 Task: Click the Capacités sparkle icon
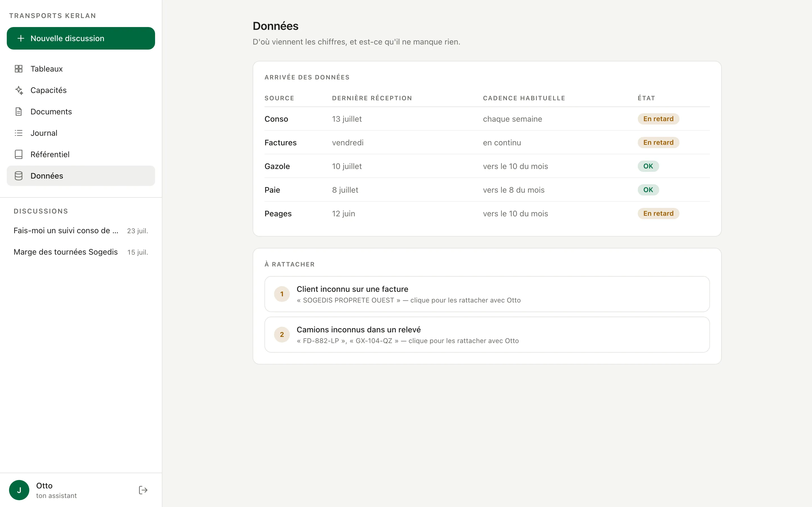tap(19, 90)
